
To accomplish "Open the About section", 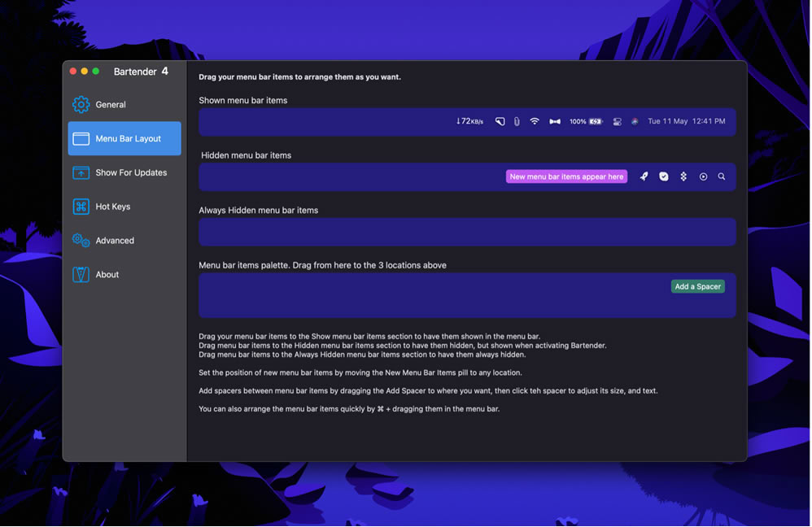I will click(x=124, y=274).
